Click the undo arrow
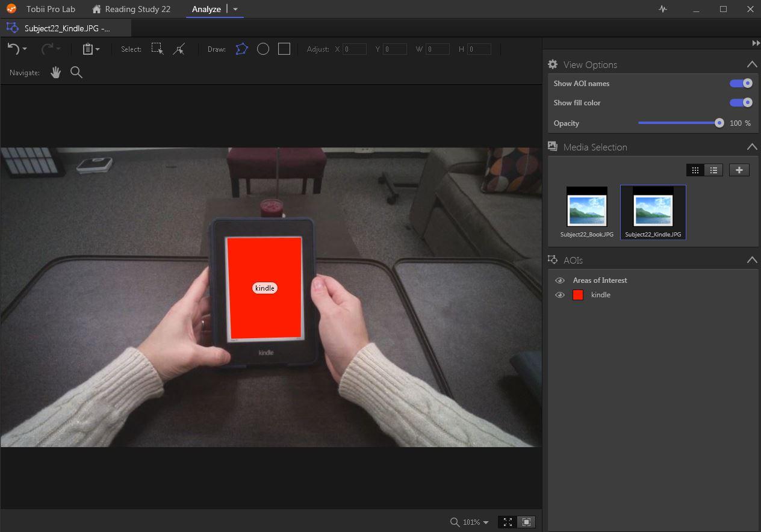 tap(13, 49)
